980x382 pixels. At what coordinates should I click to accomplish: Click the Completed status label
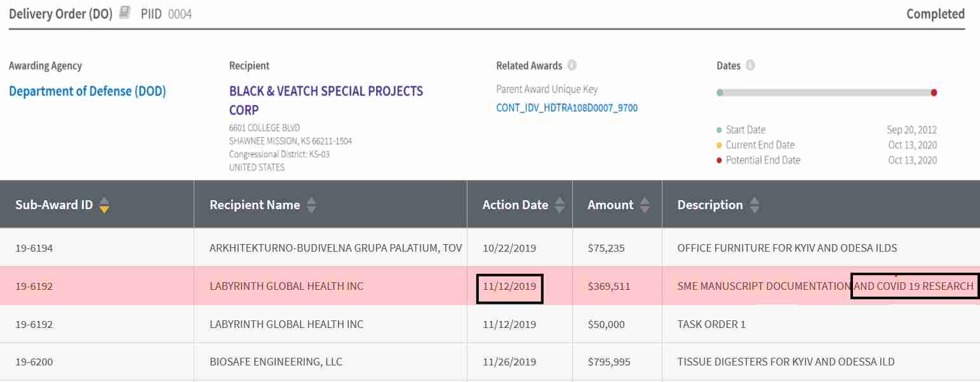pos(936,13)
